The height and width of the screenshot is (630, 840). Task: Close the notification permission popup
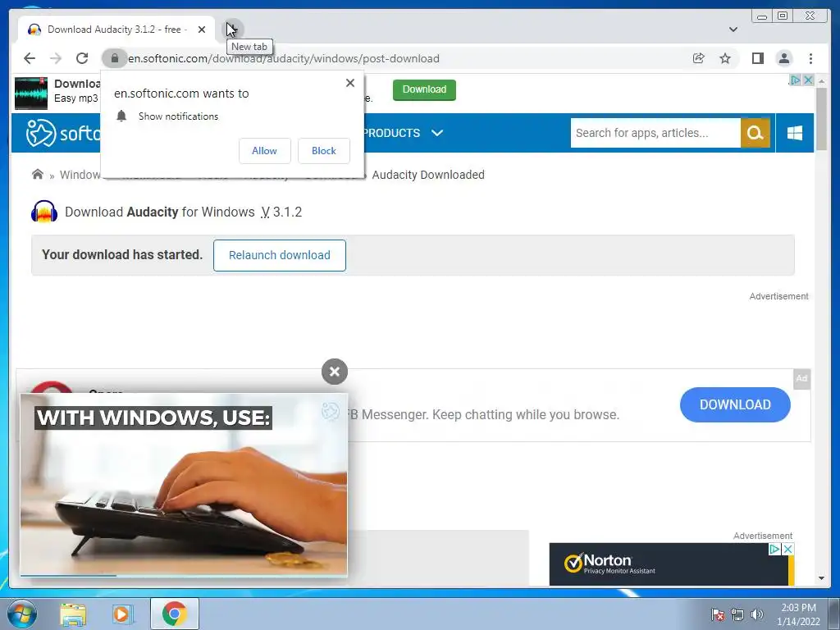point(349,83)
